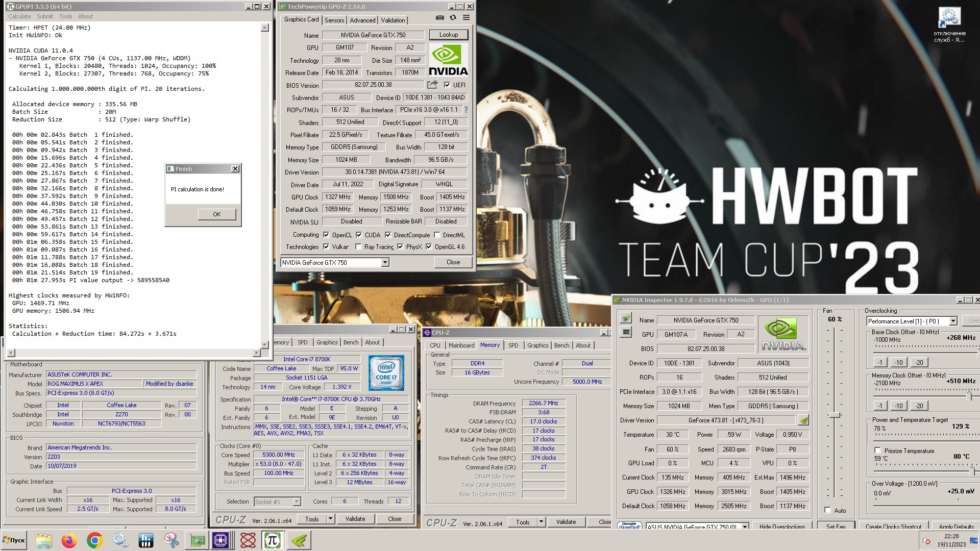Image resolution: width=980 pixels, height=551 pixels.
Task: Open NVIDIA Inspector sensor monitoring graph icon
Action: [625, 332]
